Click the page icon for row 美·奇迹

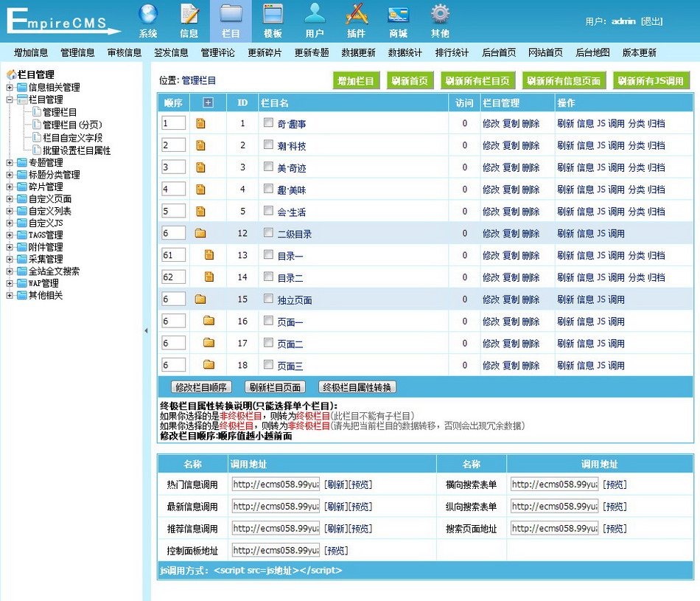point(201,167)
